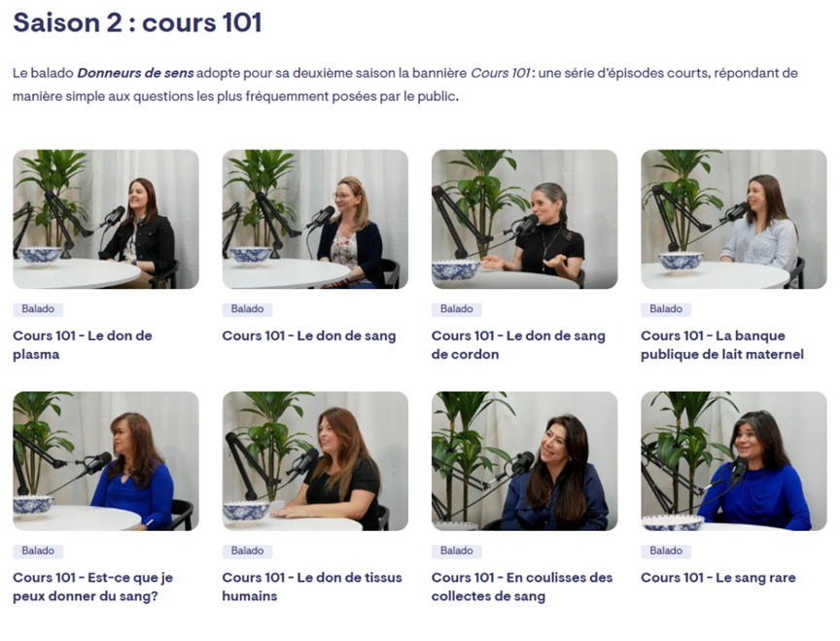Click the Balado tag under the lait maternel episode
The image size is (840, 641).
point(666,308)
